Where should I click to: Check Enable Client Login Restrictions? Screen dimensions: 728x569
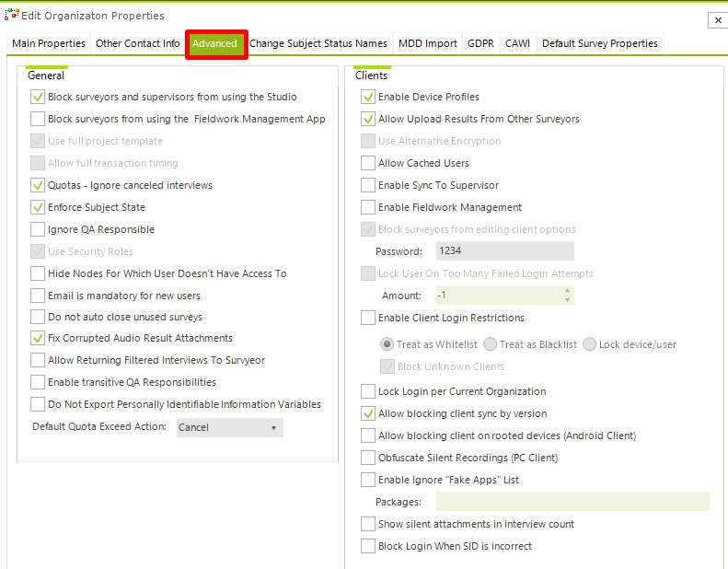[368, 318]
